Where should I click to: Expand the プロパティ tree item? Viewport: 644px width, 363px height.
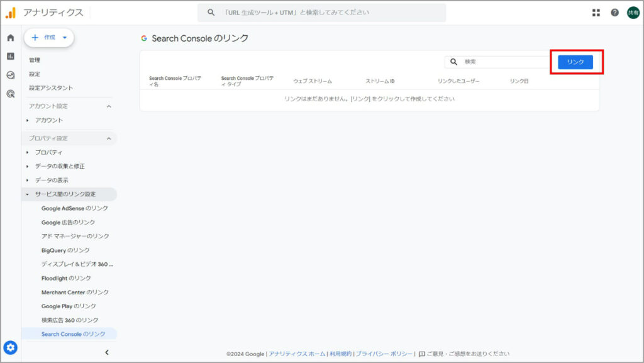pos(28,152)
